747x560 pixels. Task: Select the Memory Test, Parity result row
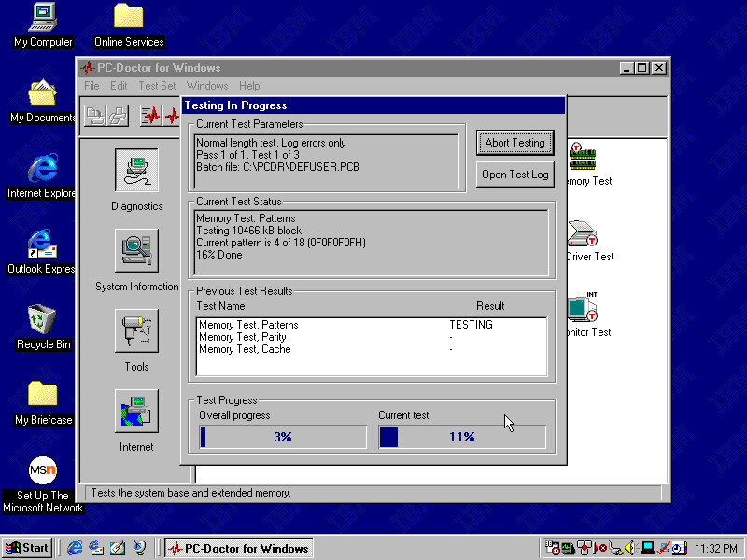click(243, 337)
